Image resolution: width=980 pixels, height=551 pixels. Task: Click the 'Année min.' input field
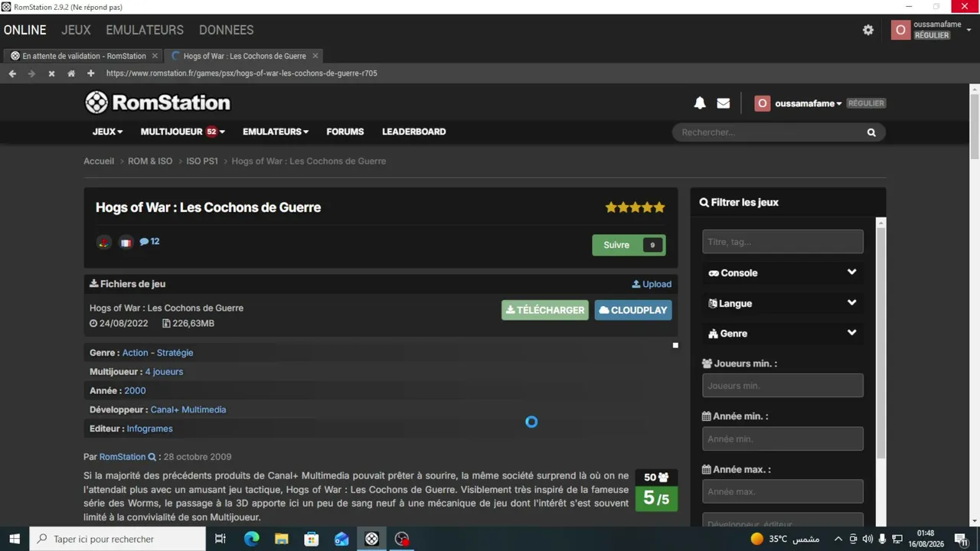tap(782, 439)
